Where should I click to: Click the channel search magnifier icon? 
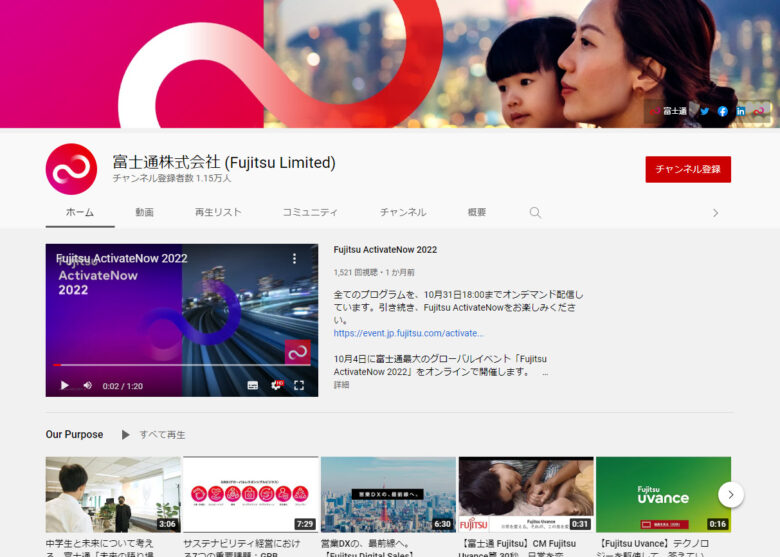point(535,213)
